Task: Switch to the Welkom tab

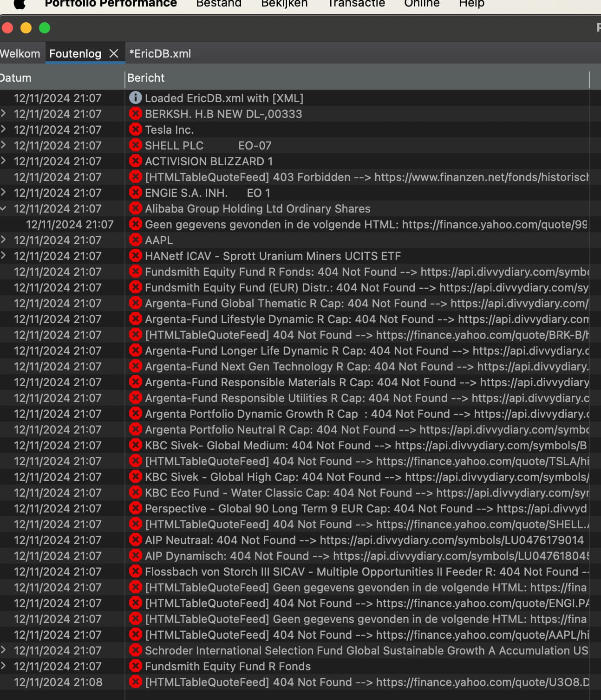Action: pyautogui.click(x=20, y=53)
